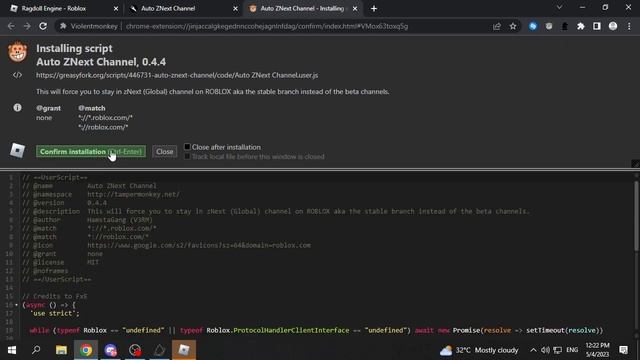Click the script source code icon
Image resolution: width=640 pixels, height=360 pixels.
pos(17,75)
